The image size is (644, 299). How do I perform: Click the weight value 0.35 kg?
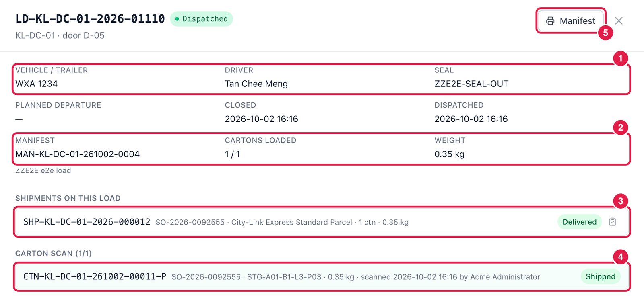(x=449, y=154)
